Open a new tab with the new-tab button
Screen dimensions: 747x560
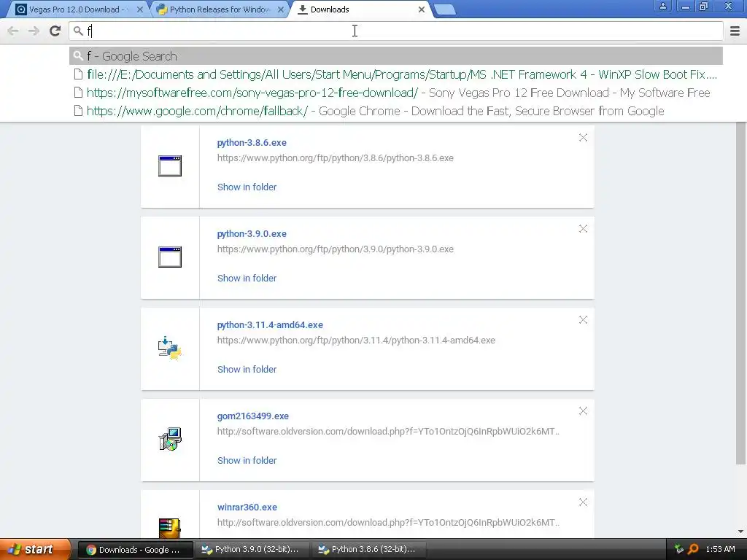(x=446, y=9)
